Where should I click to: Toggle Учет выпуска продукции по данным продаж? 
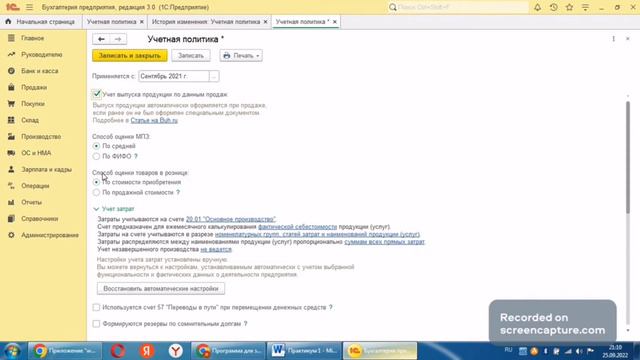coord(96,94)
